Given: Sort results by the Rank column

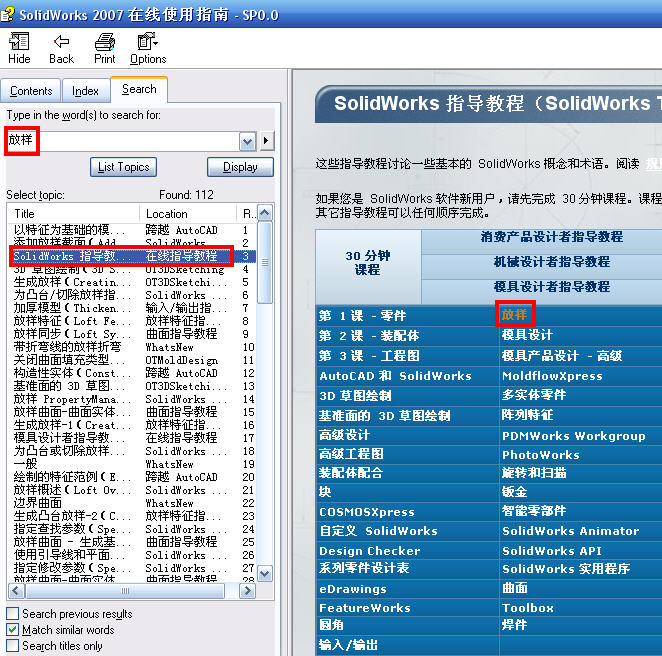Looking at the screenshot, I should [x=247, y=214].
